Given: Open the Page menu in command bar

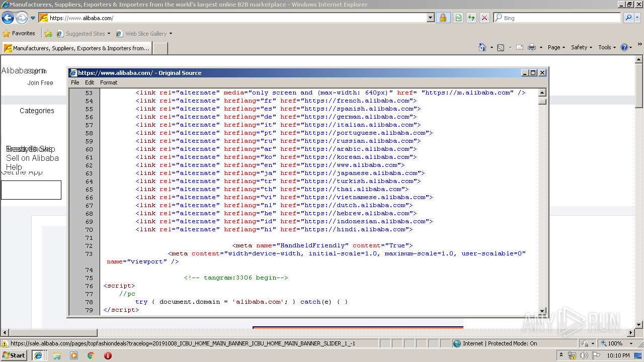Looking at the screenshot, I should pyautogui.click(x=556, y=47).
